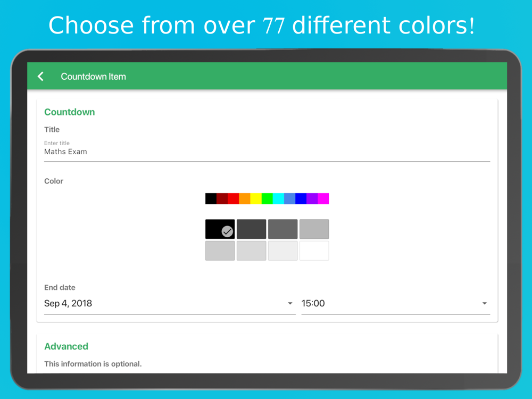Pick dark red in the color strip
Viewport: 532px width, 399px height.
click(x=222, y=198)
